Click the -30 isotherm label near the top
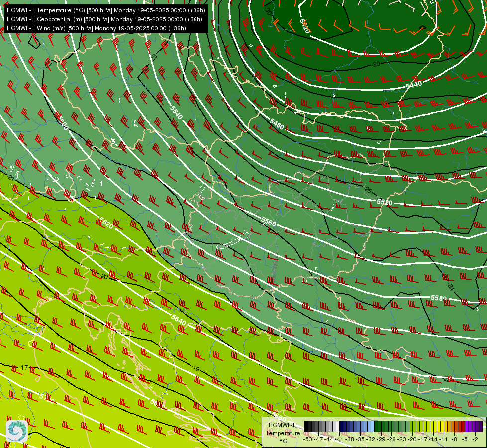487x448 pixels. click(268, 11)
